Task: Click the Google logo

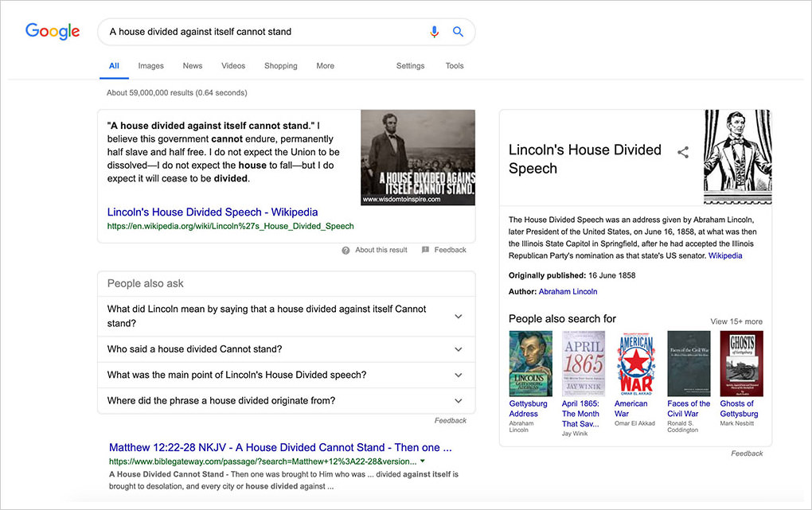Action: point(53,31)
